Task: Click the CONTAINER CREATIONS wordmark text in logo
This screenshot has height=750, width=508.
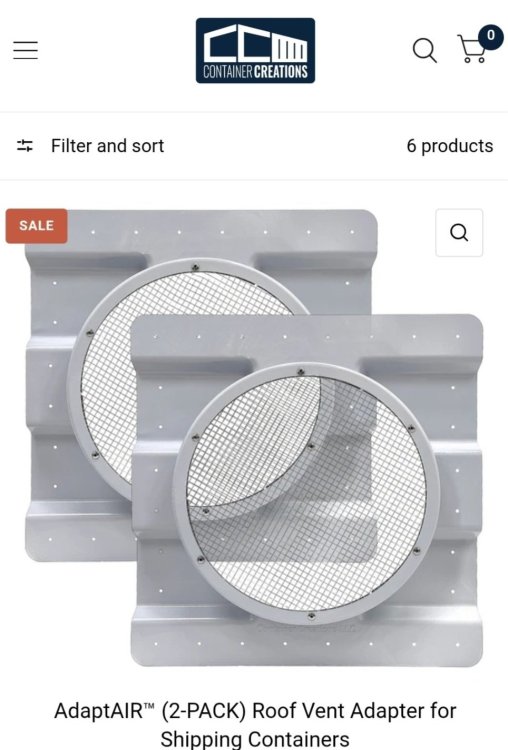Action: (255, 72)
